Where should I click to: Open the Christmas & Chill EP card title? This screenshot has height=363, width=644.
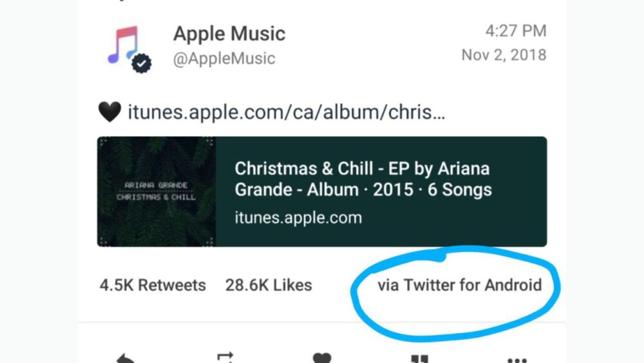click(x=363, y=179)
